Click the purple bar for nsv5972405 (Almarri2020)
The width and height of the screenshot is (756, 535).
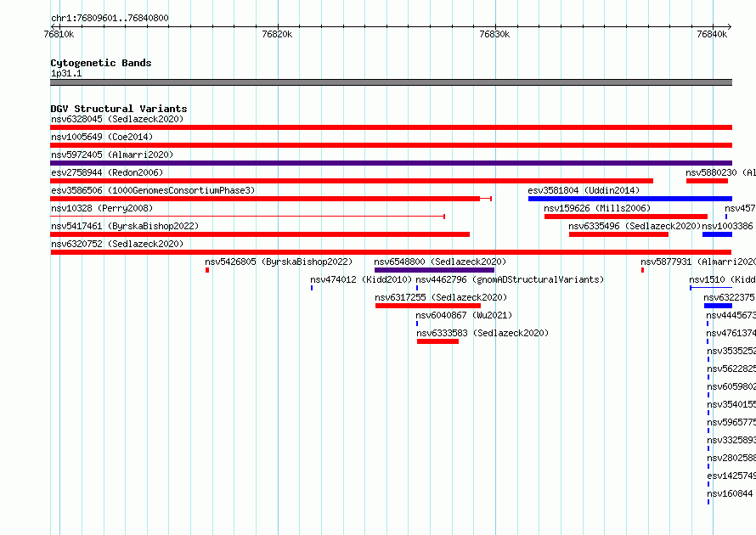pyautogui.click(x=391, y=163)
